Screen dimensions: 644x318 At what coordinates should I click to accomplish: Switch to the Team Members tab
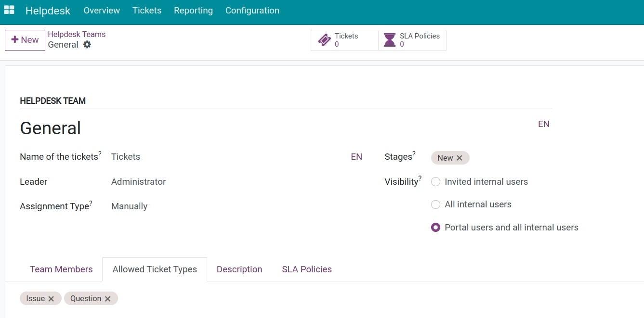pyautogui.click(x=61, y=269)
